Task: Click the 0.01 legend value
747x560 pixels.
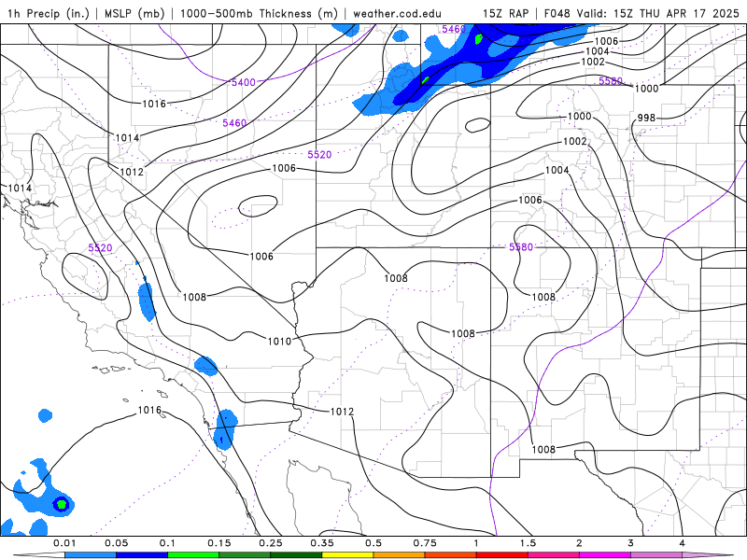Action: pyautogui.click(x=64, y=543)
